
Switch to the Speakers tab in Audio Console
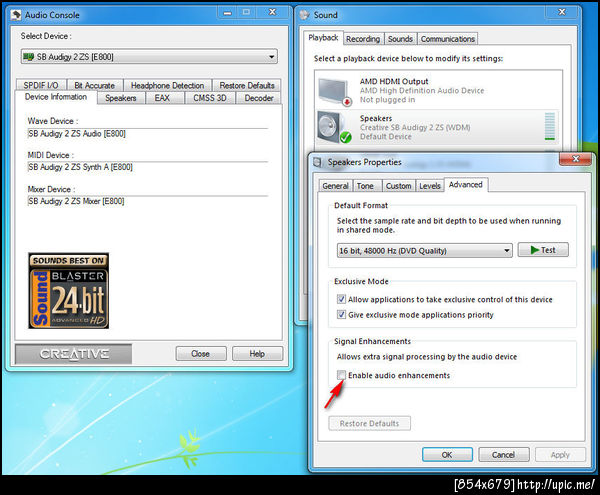click(121, 98)
